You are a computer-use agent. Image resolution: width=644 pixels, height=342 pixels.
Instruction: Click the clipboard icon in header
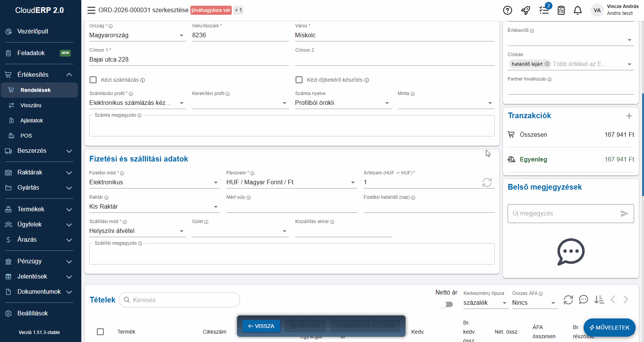click(x=561, y=10)
